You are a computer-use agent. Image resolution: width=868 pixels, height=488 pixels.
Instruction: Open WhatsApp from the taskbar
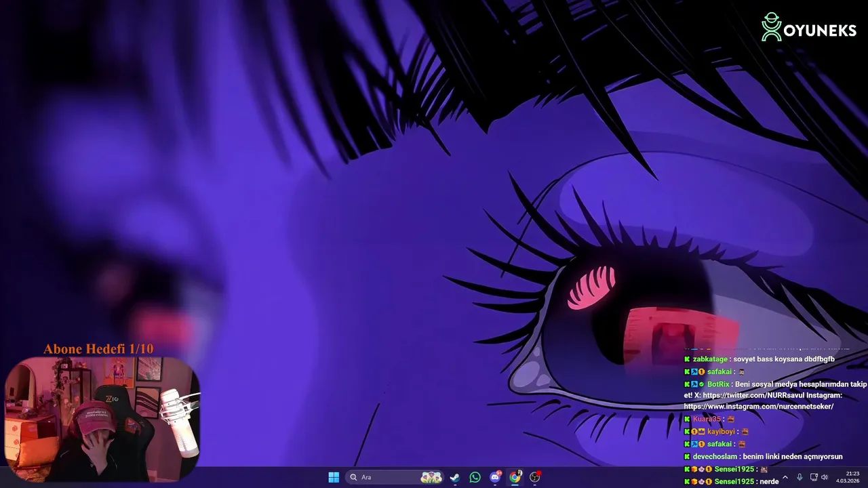click(x=475, y=477)
